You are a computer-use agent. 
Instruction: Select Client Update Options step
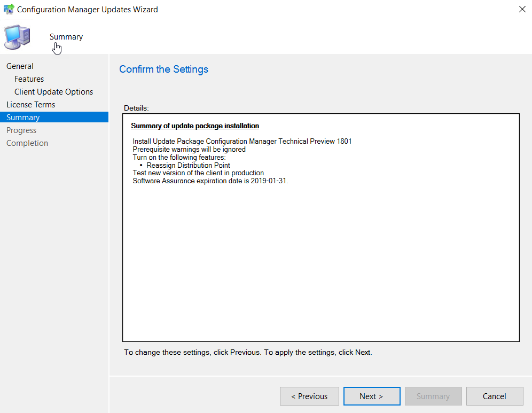coord(53,92)
